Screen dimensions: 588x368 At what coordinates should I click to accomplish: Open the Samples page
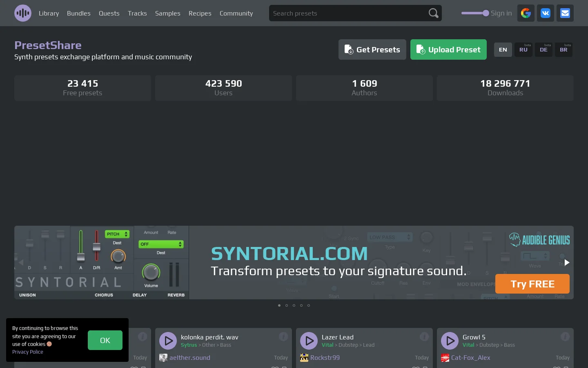point(168,13)
